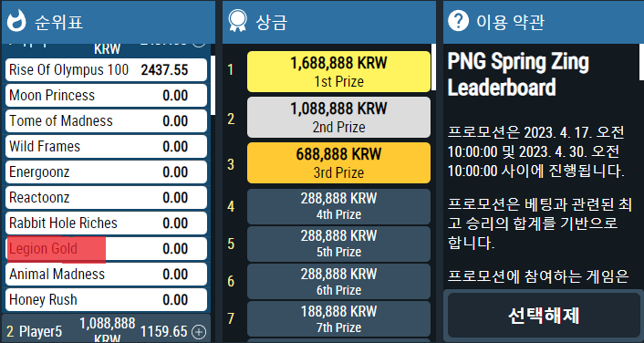
Task: Click the award ribbon icon beside 상금
Action: [x=238, y=21]
